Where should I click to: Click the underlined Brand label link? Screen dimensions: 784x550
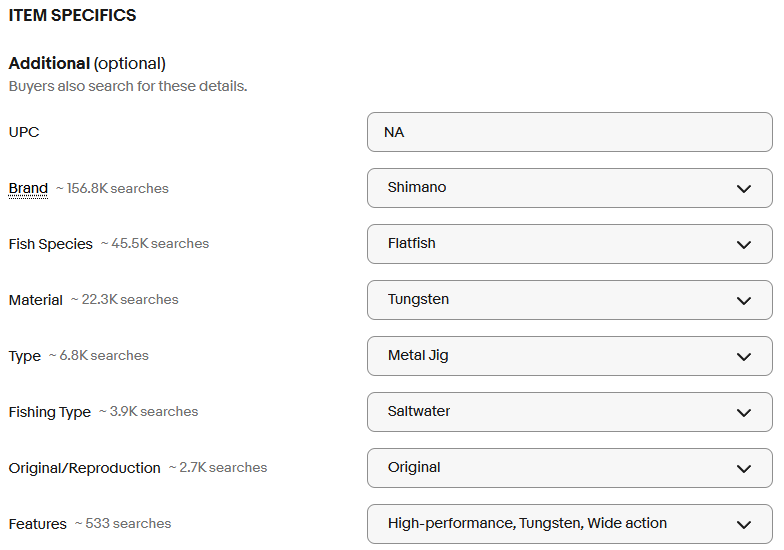pos(28,188)
